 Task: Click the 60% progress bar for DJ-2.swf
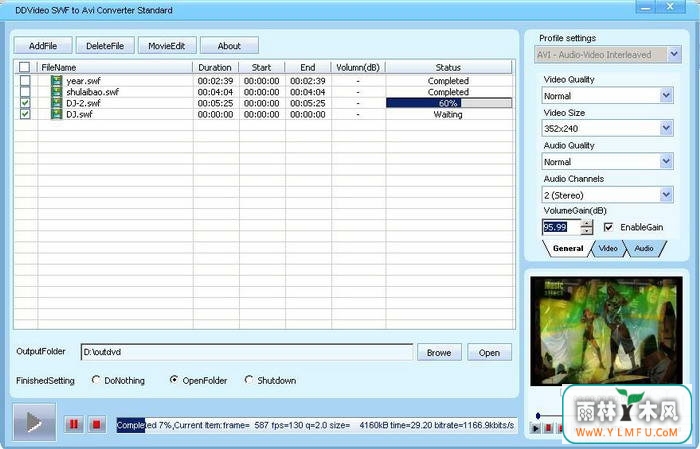(x=449, y=103)
